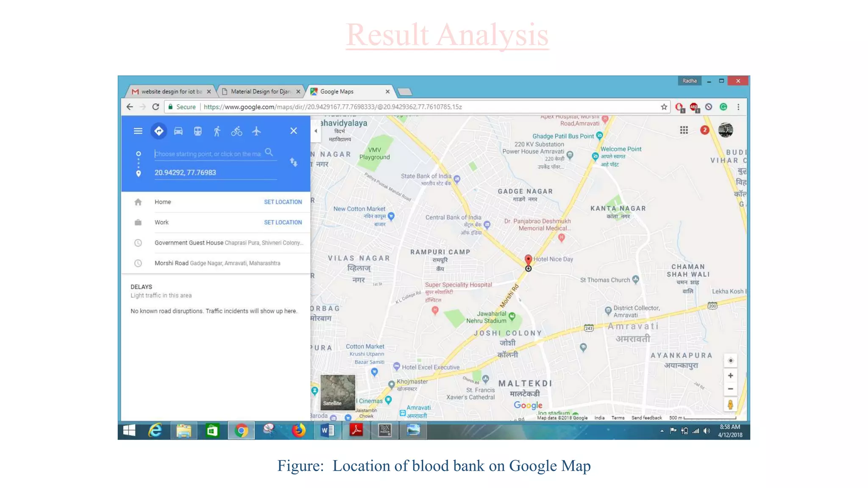Switch to Material Design for Django tab
The height and width of the screenshot is (488, 868).
[x=261, y=91]
